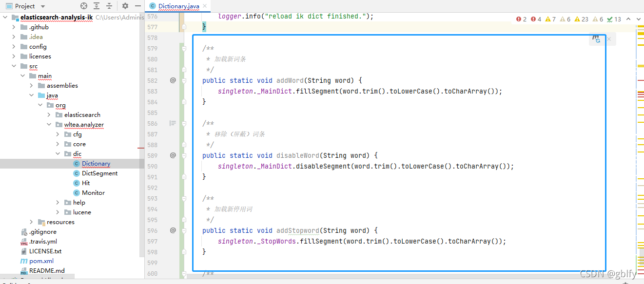Select .travis.yml file in tree
644x284 pixels.
[x=43, y=242]
